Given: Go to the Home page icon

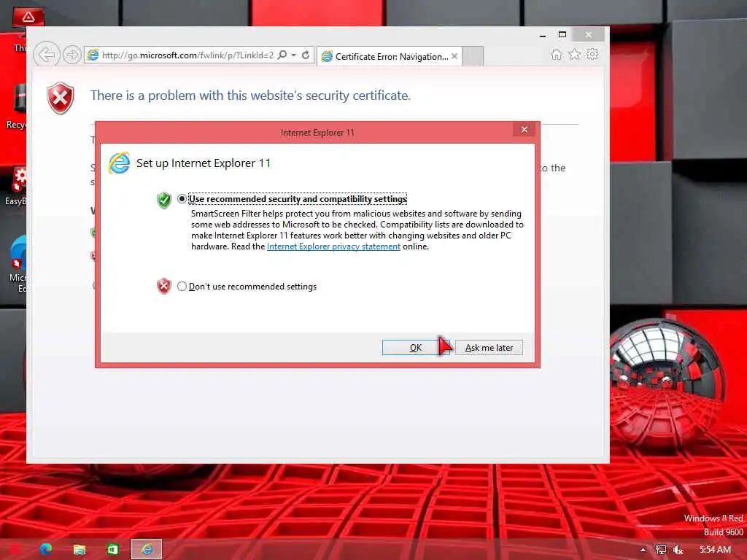Looking at the screenshot, I should pyautogui.click(x=557, y=54).
